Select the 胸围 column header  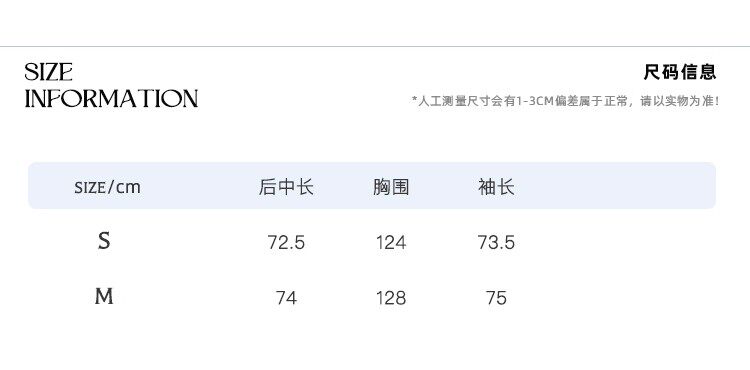tap(391, 187)
